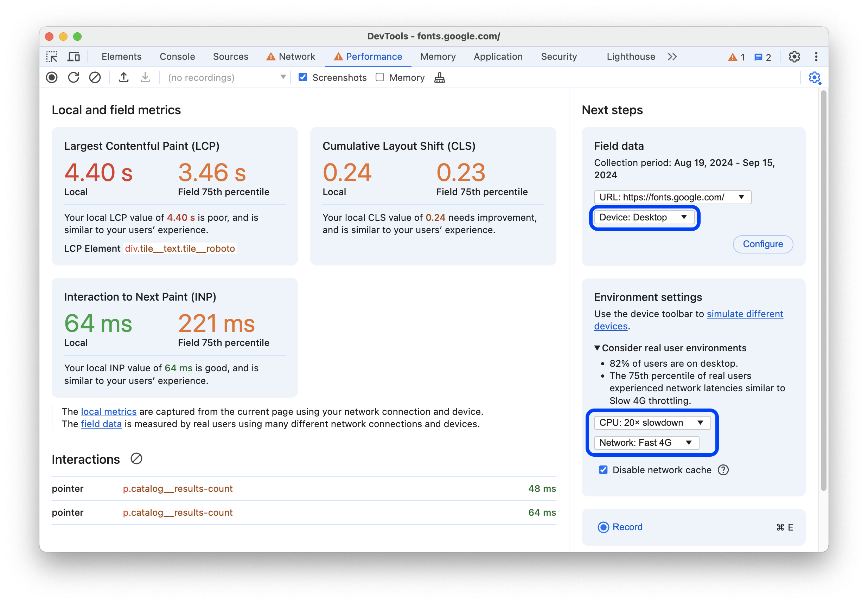Click the Memory tab in DevTools
This screenshot has width=868, height=604.
pyautogui.click(x=438, y=57)
